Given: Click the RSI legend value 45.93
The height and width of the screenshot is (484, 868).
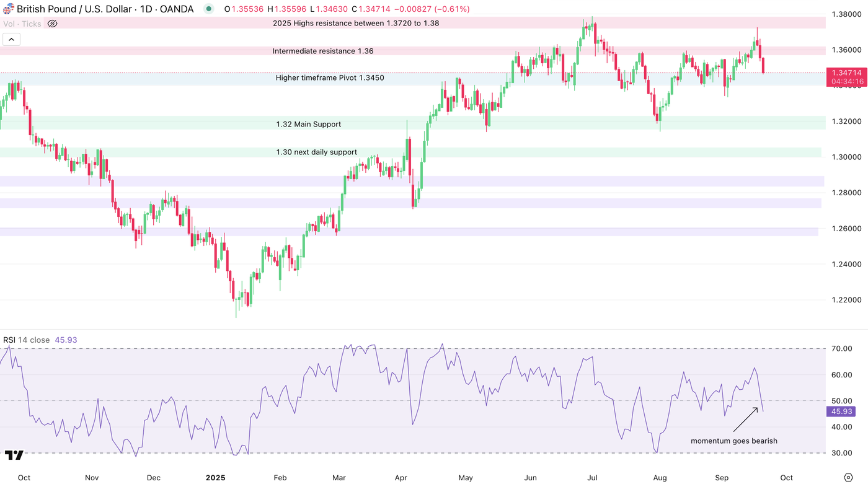Looking at the screenshot, I should click(65, 340).
